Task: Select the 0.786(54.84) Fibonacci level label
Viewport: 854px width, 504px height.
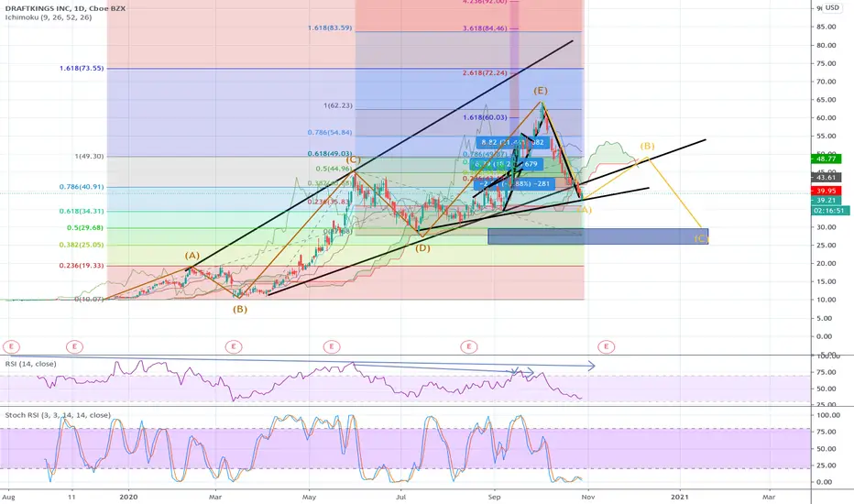Action: point(330,132)
